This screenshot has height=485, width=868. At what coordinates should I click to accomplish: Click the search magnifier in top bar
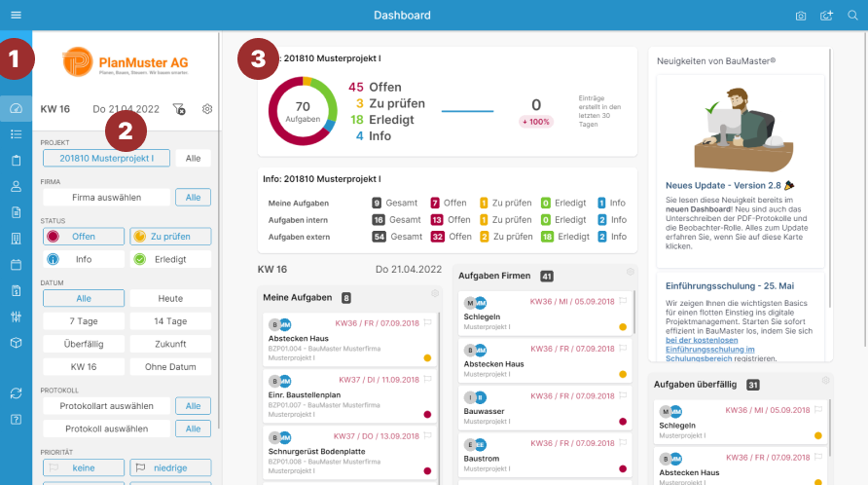tap(853, 15)
